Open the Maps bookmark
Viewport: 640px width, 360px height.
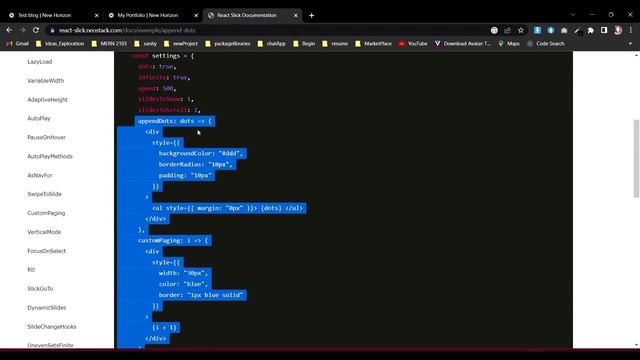click(x=509, y=44)
